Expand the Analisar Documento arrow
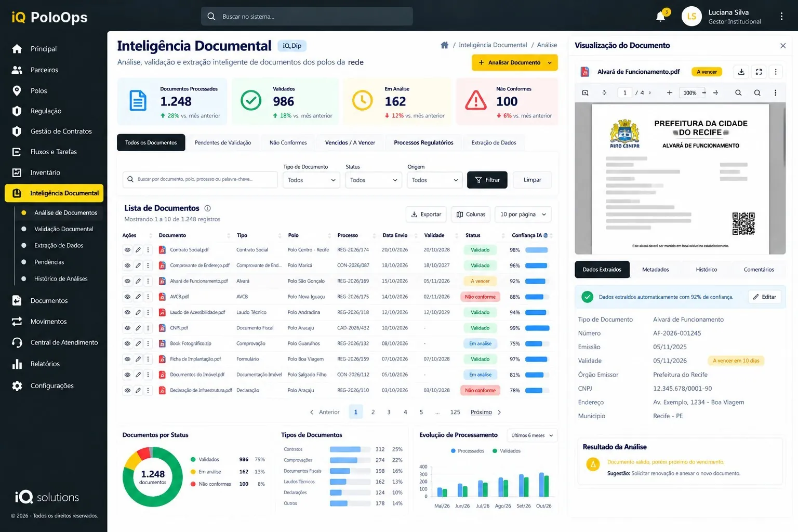798x532 pixels. pyautogui.click(x=550, y=62)
